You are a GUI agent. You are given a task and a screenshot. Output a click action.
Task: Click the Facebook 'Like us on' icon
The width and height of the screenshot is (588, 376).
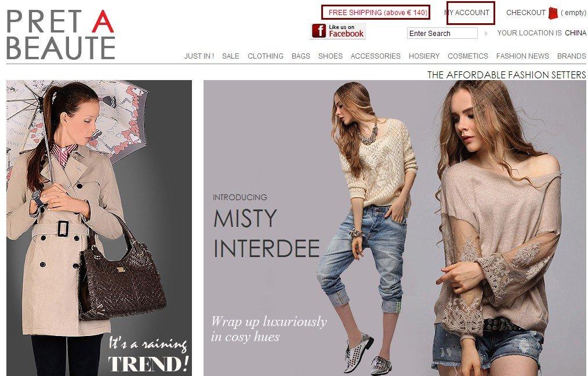pos(338,31)
